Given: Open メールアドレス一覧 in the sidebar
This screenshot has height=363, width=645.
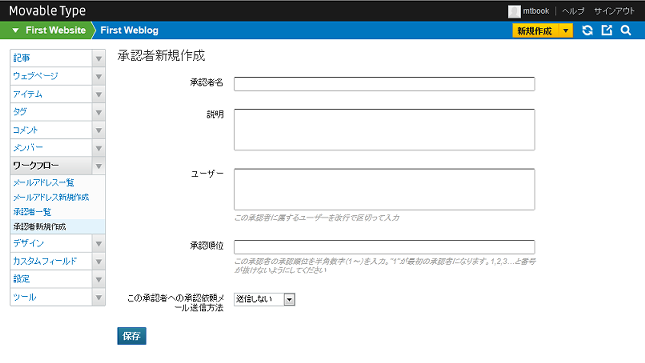Looking at the screenshot, I should click(44, 183).
